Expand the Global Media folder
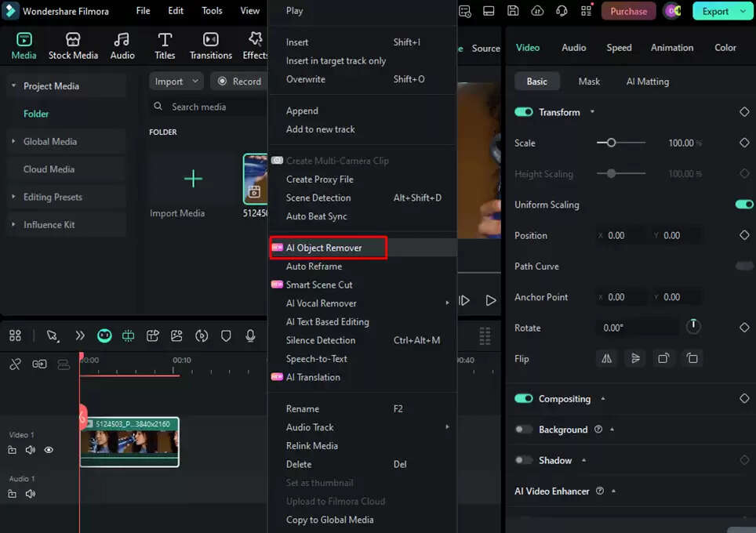Image resolution: width=756 pixels, height=533 pixels. 14,142
